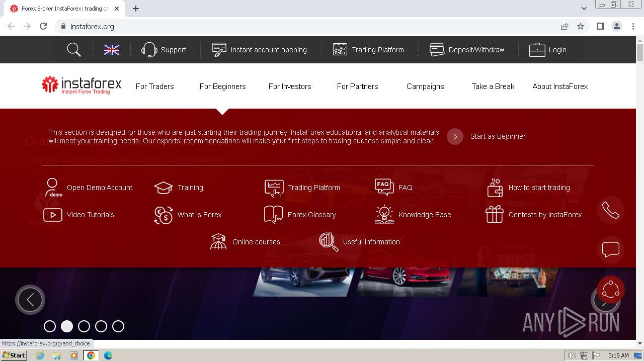Click the Useful information magnifier chart icon
This screenshot has height=362, width=644.
[329, 242]
